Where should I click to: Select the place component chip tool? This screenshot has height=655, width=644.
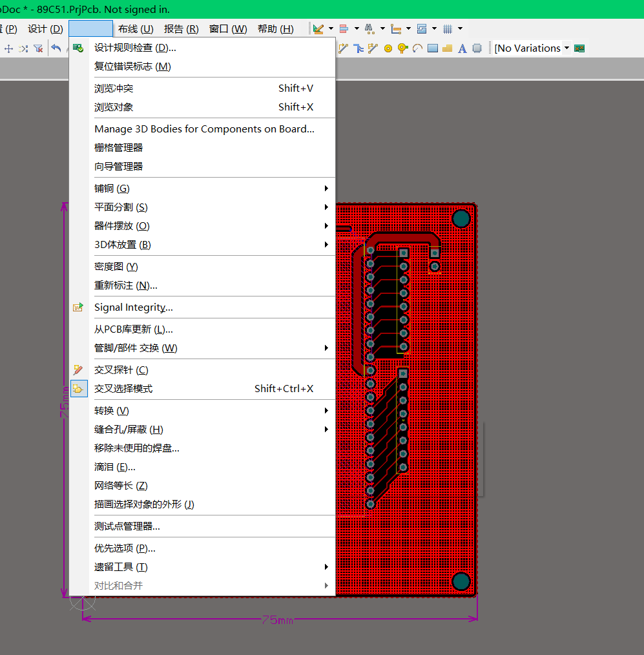477,48
